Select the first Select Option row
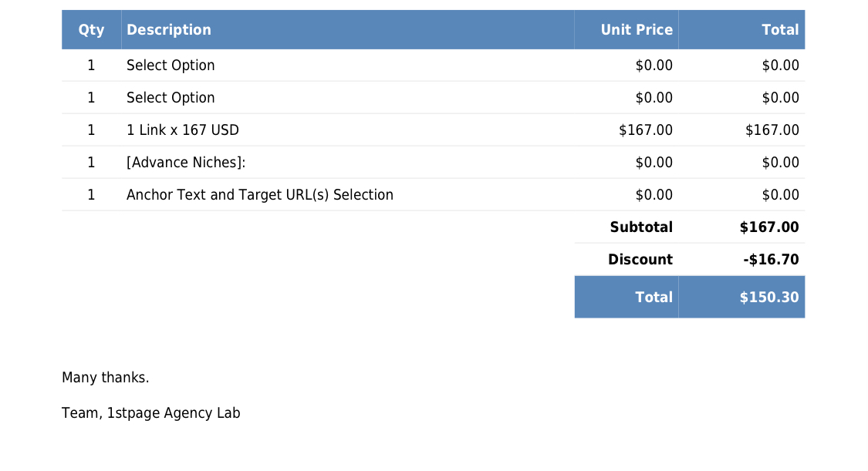The width and height of the screenshot is (868, 471). coord(434,66)
